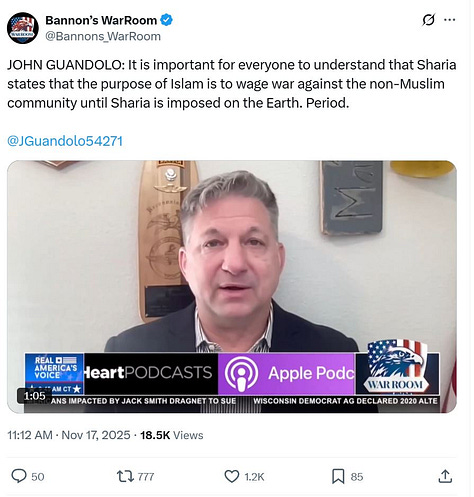This screenshot has width=474, height=497.
Task: Bookmark the post with the bookmark icon
Action: [338, 476]
